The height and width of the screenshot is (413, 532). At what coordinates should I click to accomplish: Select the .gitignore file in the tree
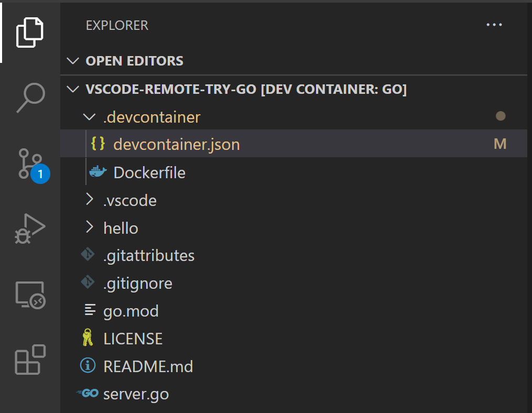138,283
